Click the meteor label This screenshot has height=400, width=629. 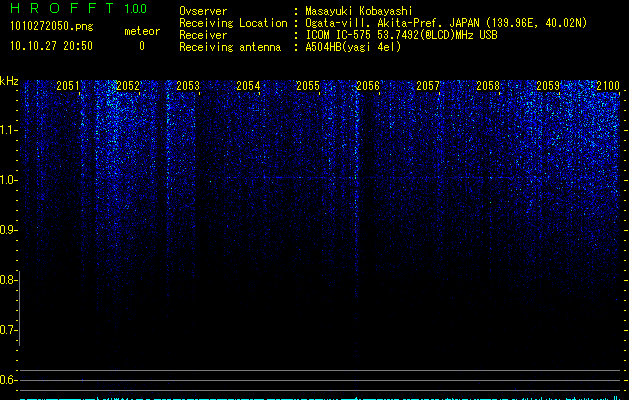(x=142, y=31)
